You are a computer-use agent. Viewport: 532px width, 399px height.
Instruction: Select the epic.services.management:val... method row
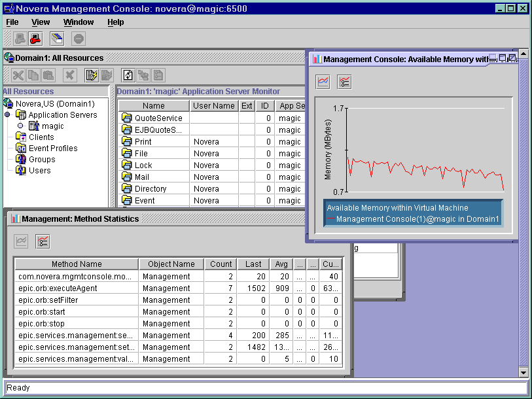(x=179, y=358)
